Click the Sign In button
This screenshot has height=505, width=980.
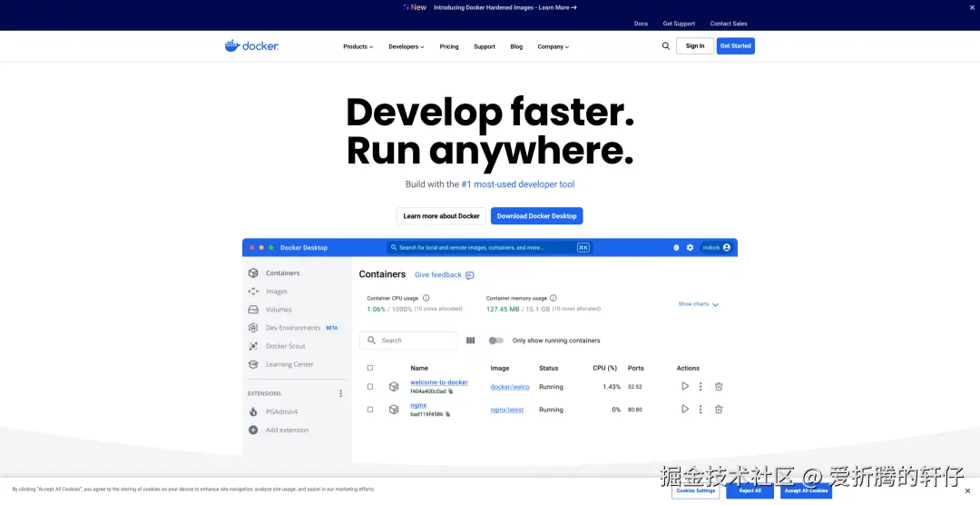[695, 45]
